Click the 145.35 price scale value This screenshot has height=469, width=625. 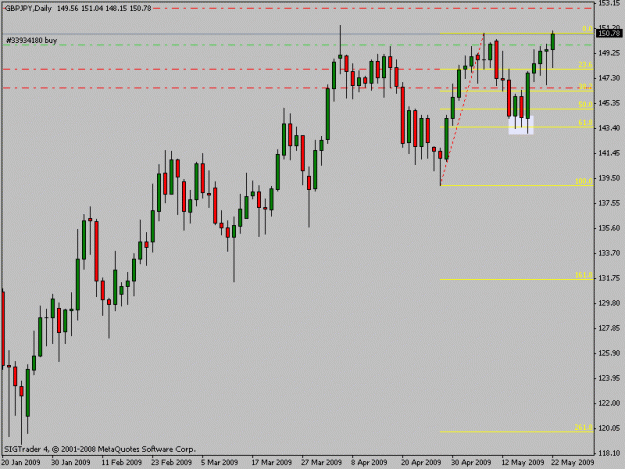(609, 103)
